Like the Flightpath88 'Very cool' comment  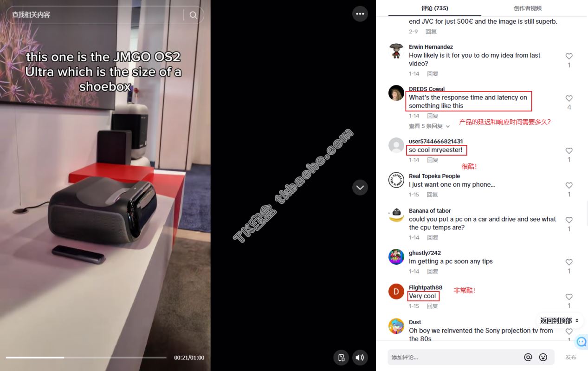(x=569, y=297)
